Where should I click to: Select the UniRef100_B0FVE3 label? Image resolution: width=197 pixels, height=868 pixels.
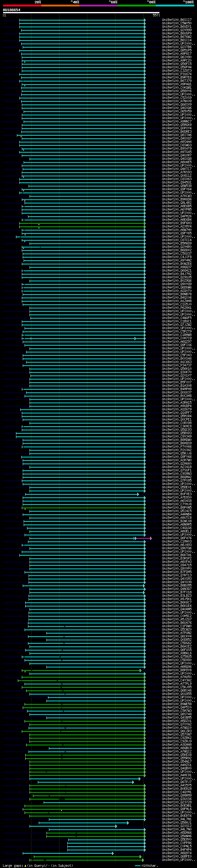pyautogui.click(x=177, y=494)
